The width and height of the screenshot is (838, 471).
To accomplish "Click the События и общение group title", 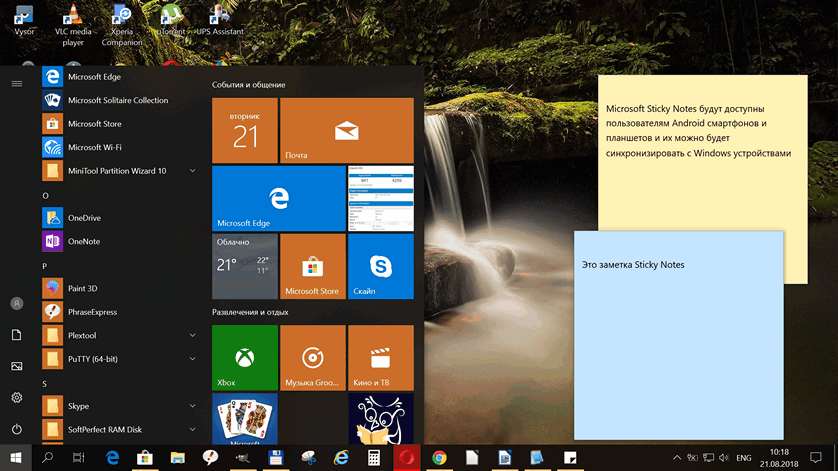I will tap(249, 84).
